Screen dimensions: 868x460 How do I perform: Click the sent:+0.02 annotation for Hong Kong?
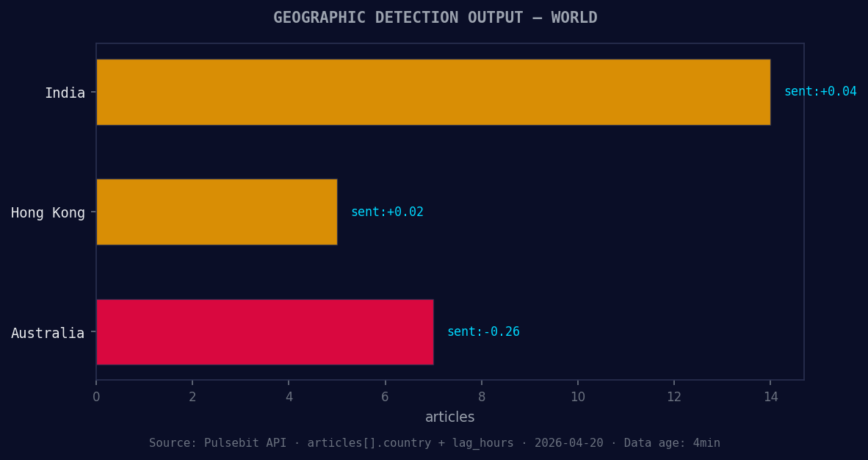[x=388, y=211]
